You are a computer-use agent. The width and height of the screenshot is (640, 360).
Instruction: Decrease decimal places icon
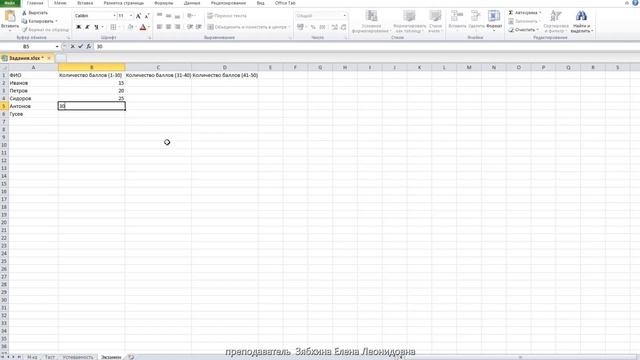[x=343, y=27]
